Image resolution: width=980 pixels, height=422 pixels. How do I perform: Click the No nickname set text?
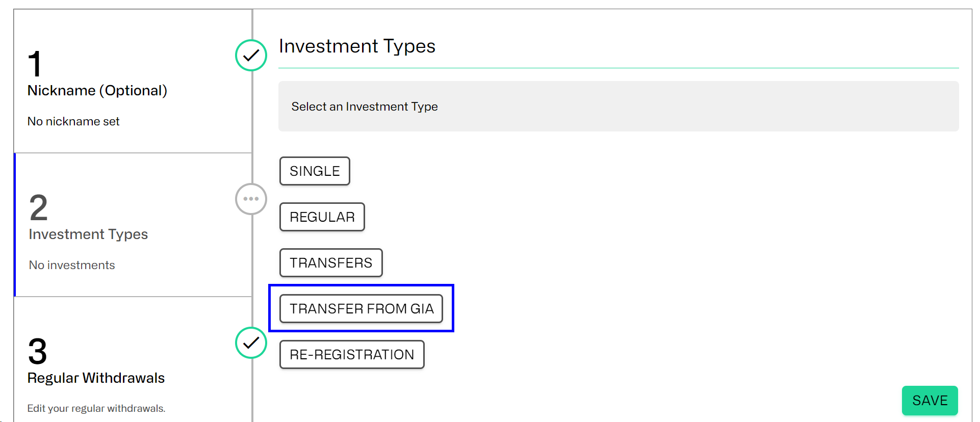point(73,121)
